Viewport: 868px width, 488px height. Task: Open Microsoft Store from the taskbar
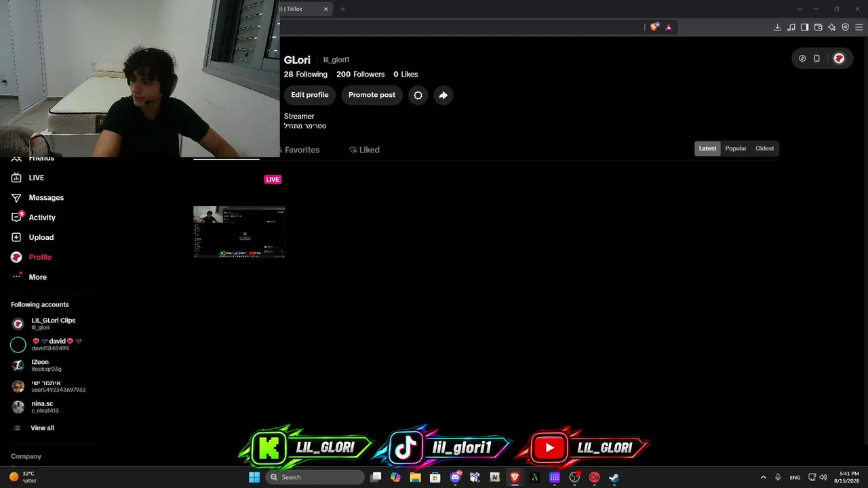[435, 477]
